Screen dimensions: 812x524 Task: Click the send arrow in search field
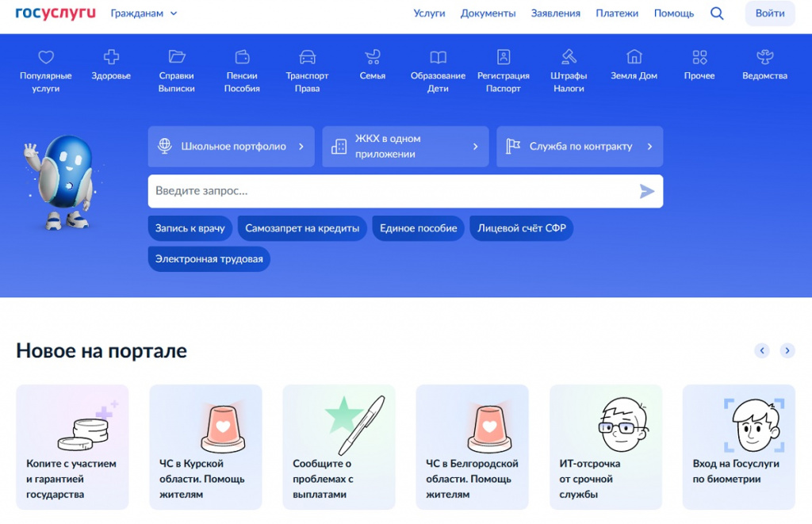click(x=646, y=192)
